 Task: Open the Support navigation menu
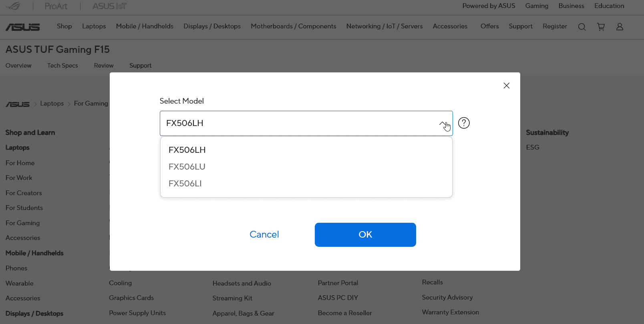point(521,26)
